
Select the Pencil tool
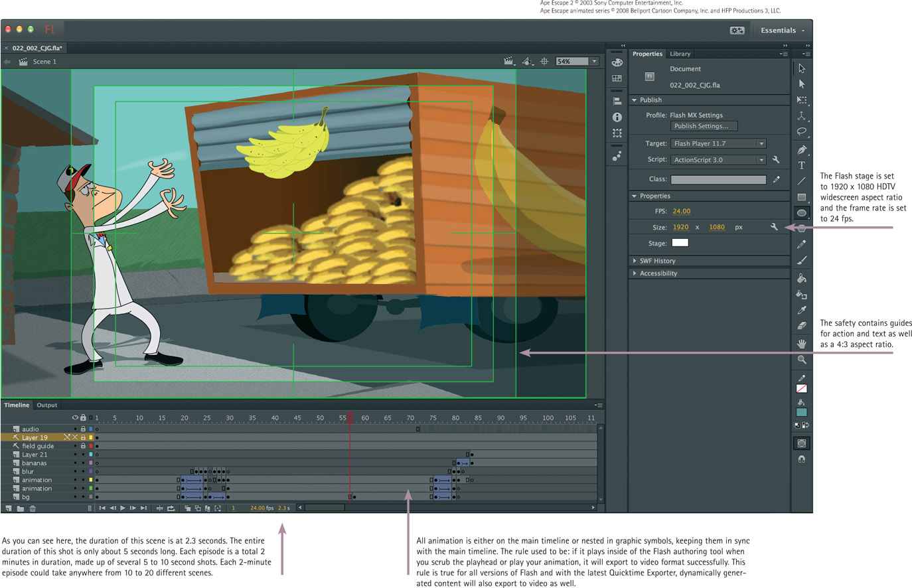click(802, 244)
